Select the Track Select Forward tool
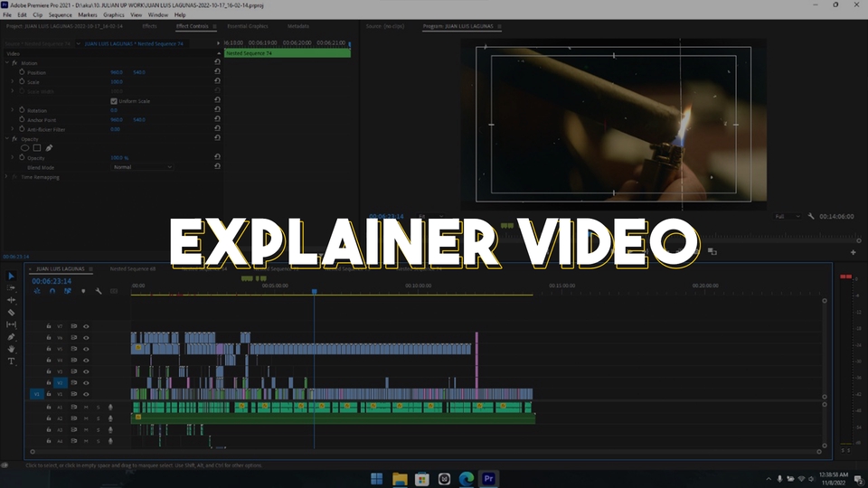This screenshot has height=488, width=868. pos(11,287)
